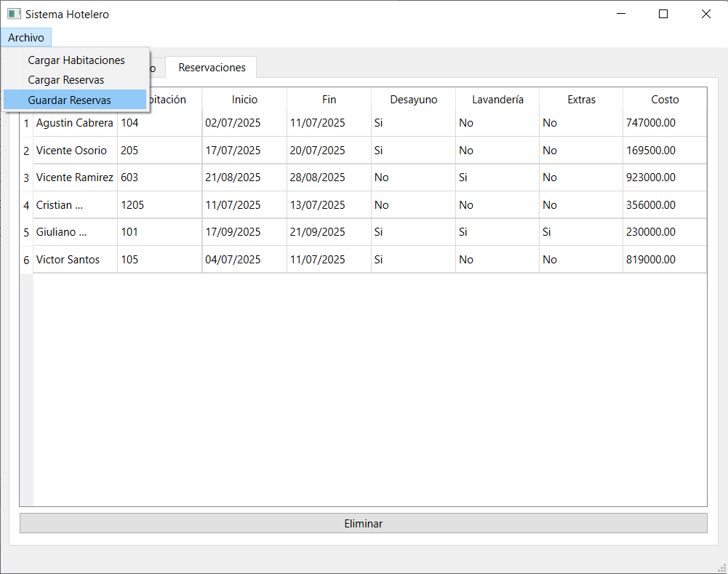Viewport: 728px width, 574px height.
Task: Select the end date 20/07/2025 cell
Action: (329, 151)
